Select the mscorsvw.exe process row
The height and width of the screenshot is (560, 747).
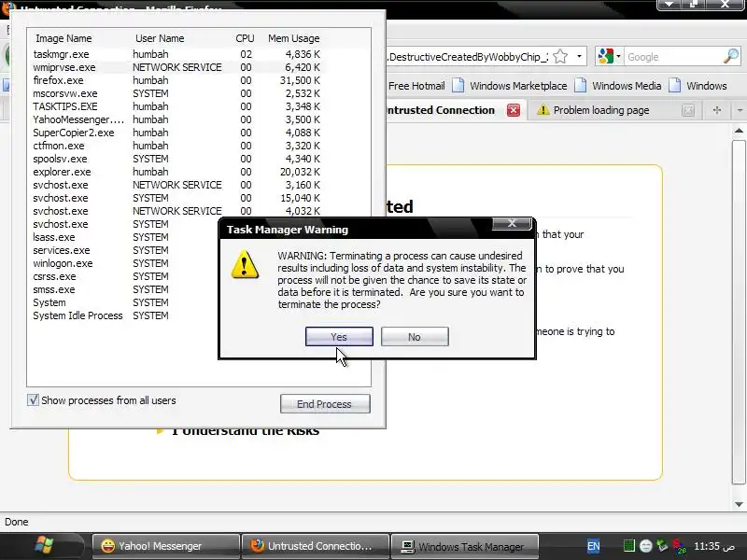pos(176,93)
